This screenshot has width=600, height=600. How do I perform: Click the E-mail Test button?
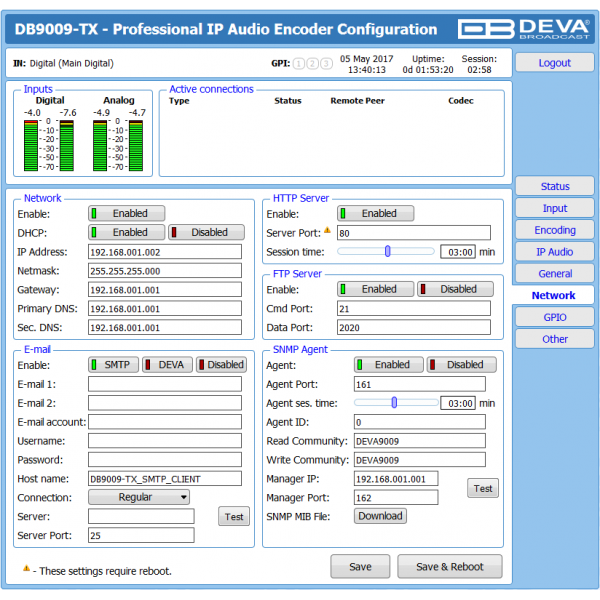coord(234,517)
